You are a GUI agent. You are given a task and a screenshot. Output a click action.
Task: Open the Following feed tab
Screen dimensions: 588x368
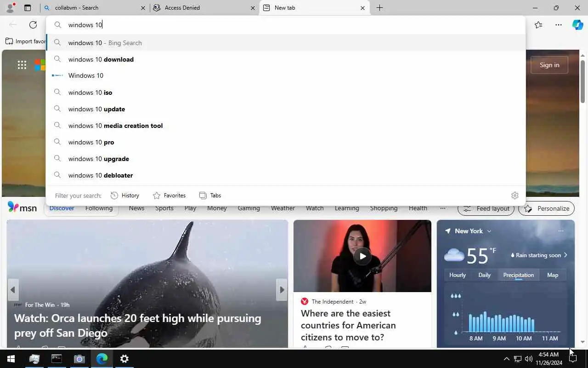(x=99, y=208)
